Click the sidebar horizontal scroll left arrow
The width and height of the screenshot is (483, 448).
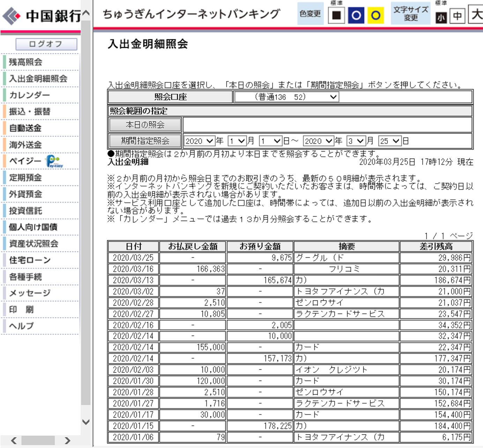(14, 441)
